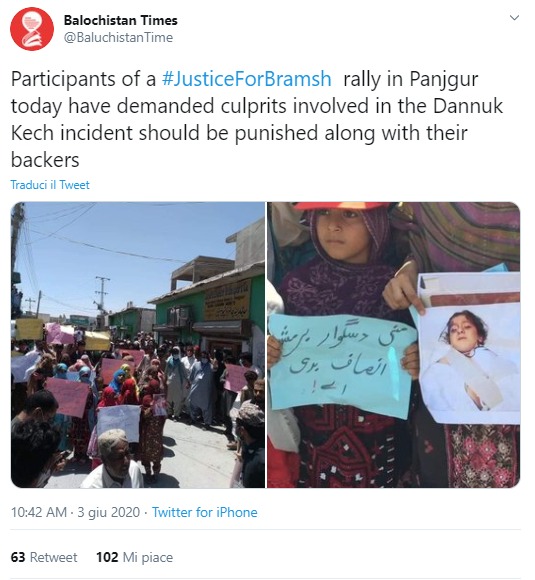Click the Retweet label beside 63

(x=54, y=557)
